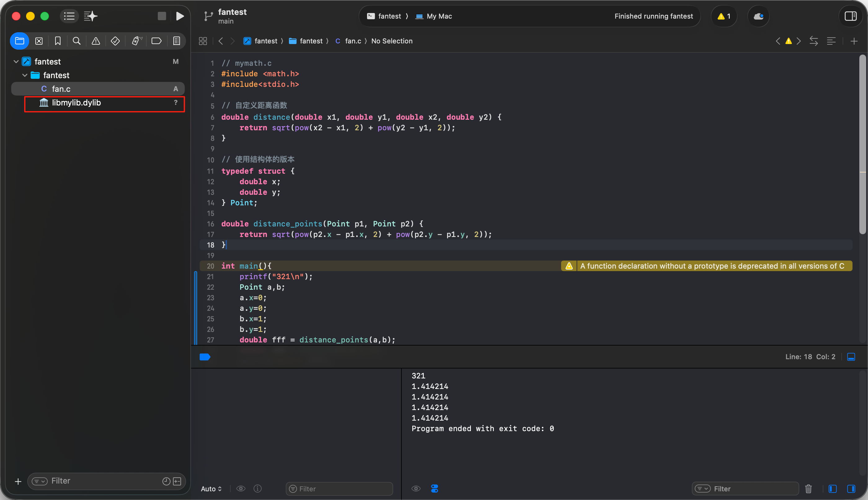Open the Issue navigator warning icon
Screen dimensions: 868x500
tap(96, 41)
